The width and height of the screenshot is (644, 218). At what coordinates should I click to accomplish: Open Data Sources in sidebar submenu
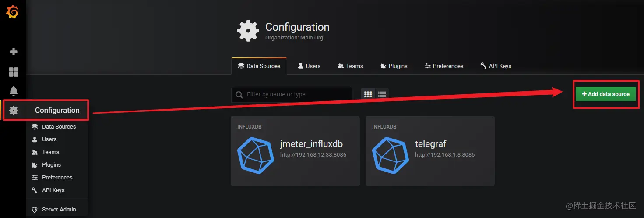point(59,127)
